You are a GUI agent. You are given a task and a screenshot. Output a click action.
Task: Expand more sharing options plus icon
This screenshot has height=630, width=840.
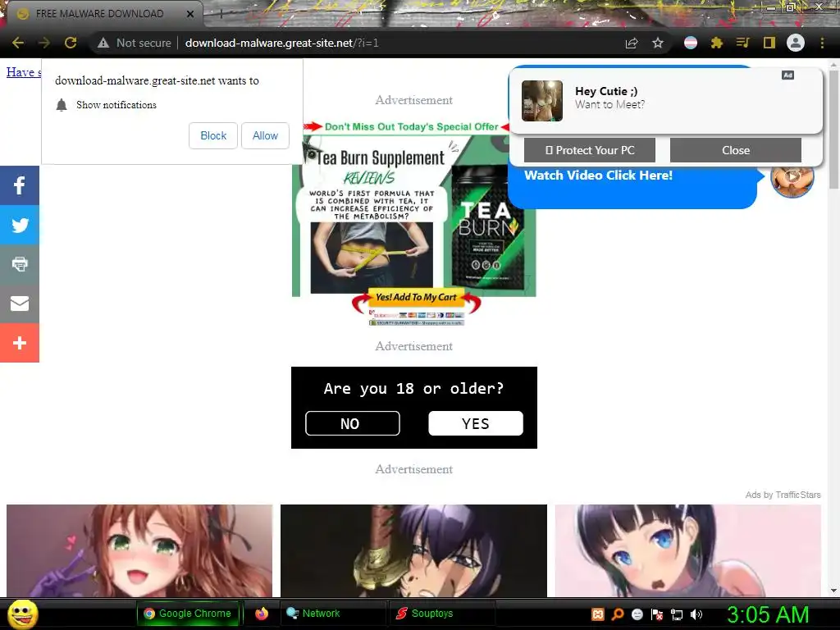[x=20, y=343]
